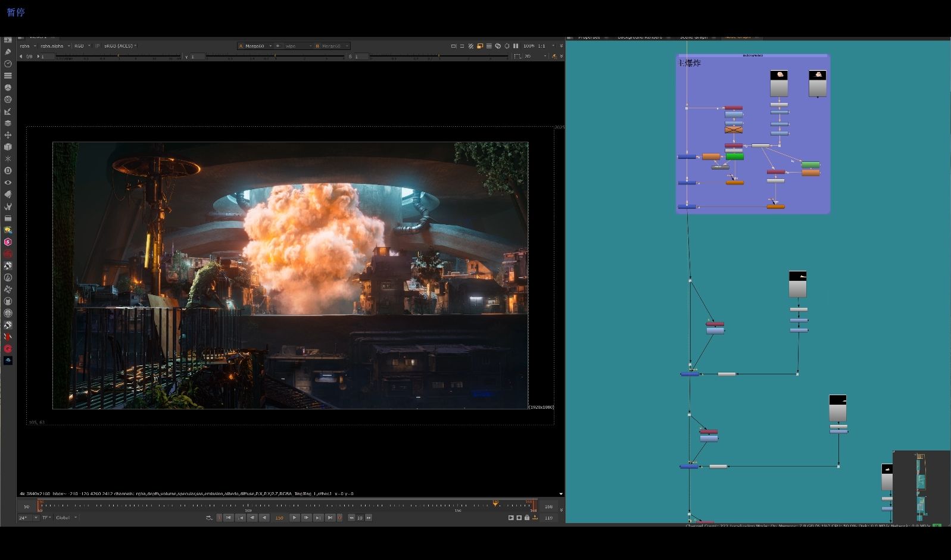Screen dimensions: 951x560
Task: Toggle the striped overlay button in viewer
Action: tap(471, 46)
